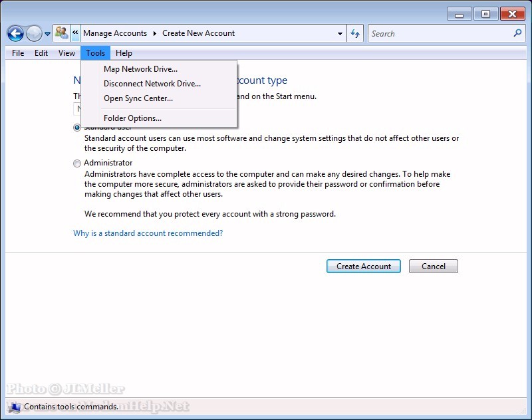
Task: Click the User Accounts icon in address bar
Action: [x=62, y=33]
